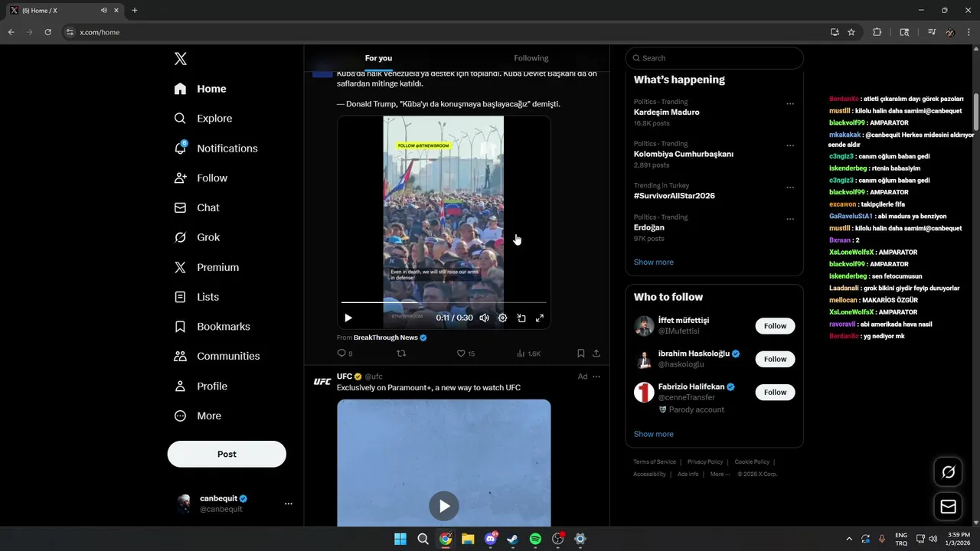Screen dimensions: 980x551
Task: Show more trending topics
Action: point(654,262)
